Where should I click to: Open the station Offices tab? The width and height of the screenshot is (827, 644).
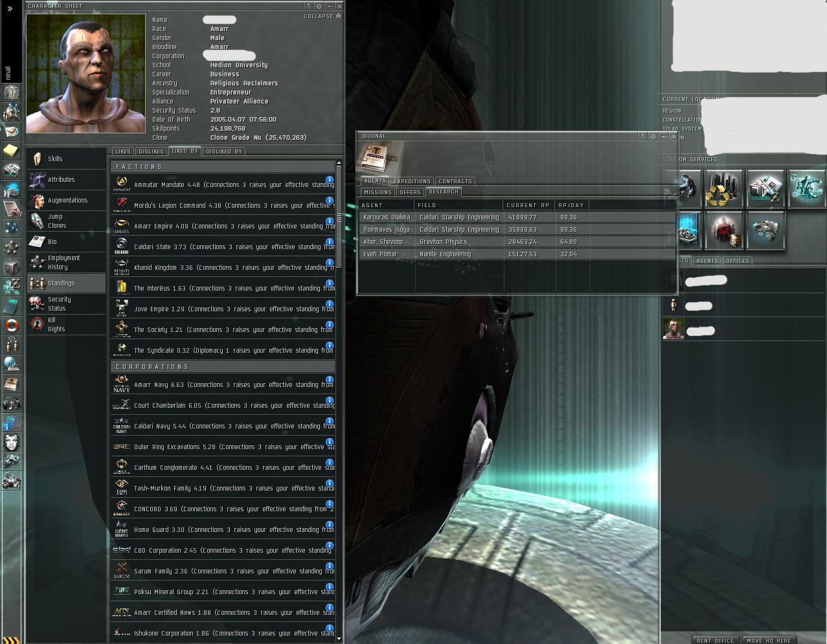tap(737, 261)
